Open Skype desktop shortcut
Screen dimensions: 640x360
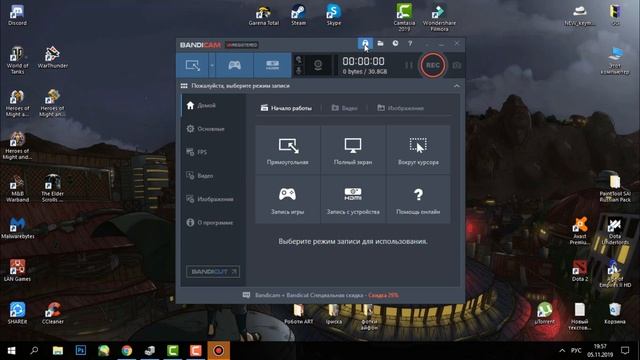pyautogui.click(x=333, y=16)
